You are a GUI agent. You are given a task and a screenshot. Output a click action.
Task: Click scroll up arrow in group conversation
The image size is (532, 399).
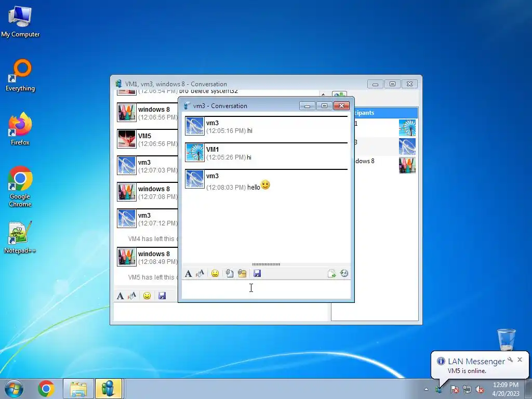coord(323,94)
